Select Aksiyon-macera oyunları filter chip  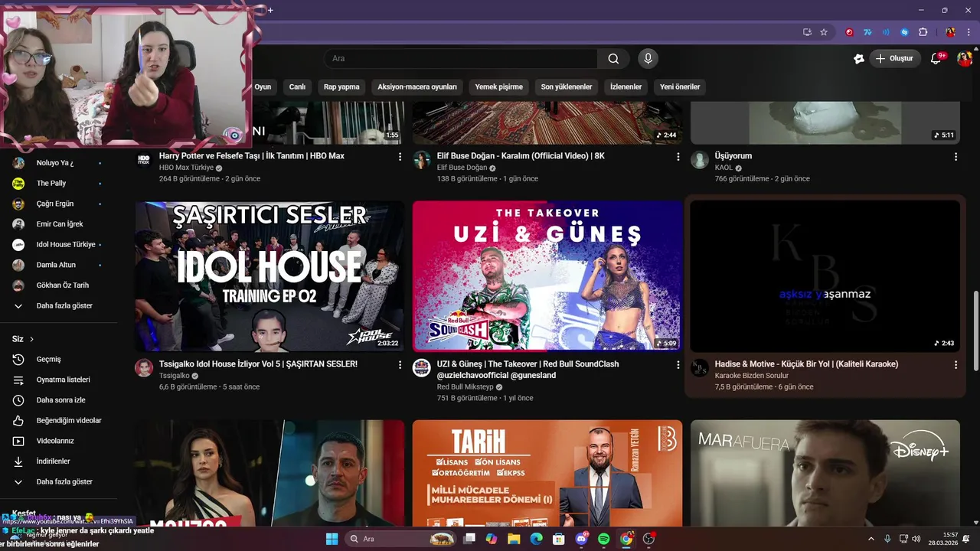click(x=417, y=86)
